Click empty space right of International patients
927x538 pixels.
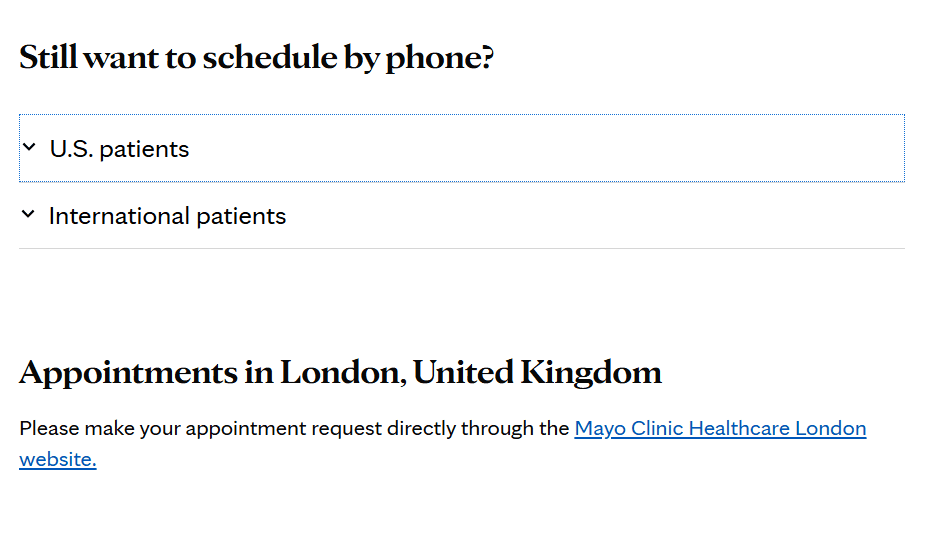(x=600, y=216)
